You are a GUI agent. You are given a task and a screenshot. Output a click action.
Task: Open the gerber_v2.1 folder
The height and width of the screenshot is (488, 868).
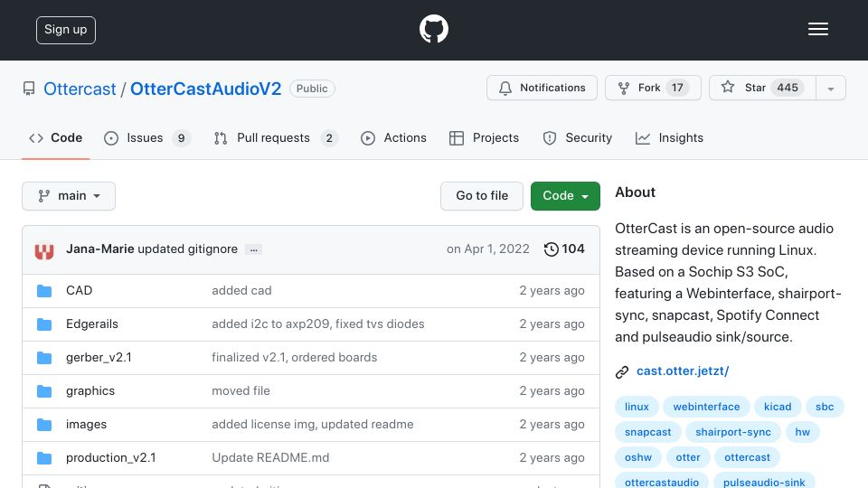pos(99,358)
